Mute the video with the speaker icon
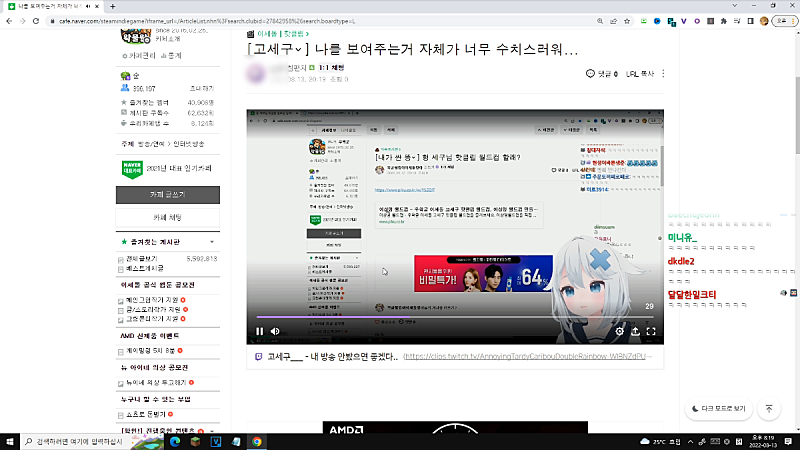Screen dimensions: 800x450 point(275,331)
